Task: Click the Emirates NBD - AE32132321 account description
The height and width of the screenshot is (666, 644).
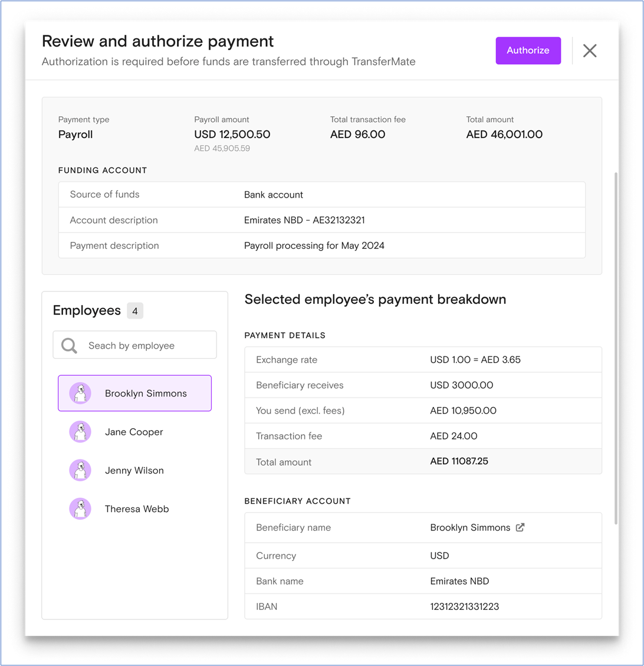Action: pyautogui.click(x=304, y=220)
